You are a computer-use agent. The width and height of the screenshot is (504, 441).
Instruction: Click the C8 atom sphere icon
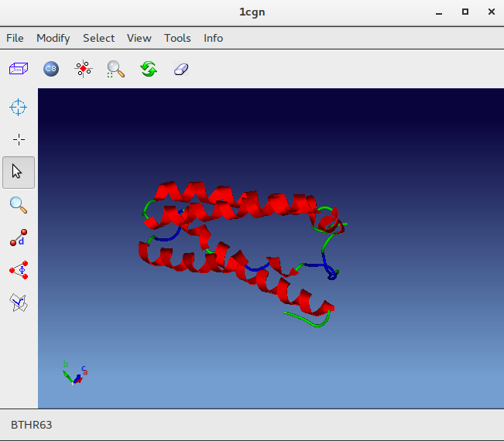pyautogui.click(x=51, y=69)
